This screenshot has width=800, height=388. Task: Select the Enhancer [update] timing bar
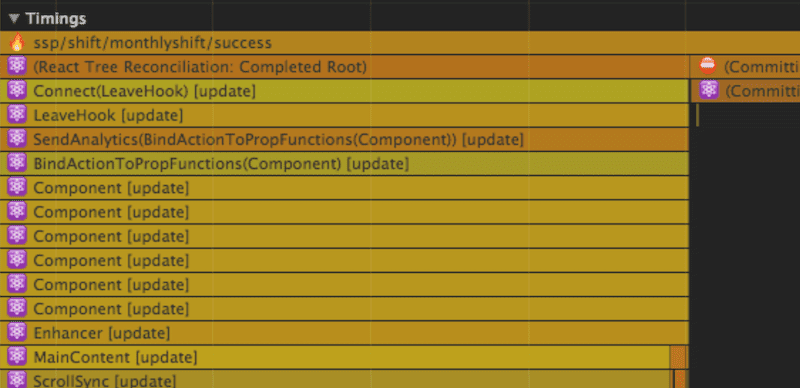click(344, 333)
